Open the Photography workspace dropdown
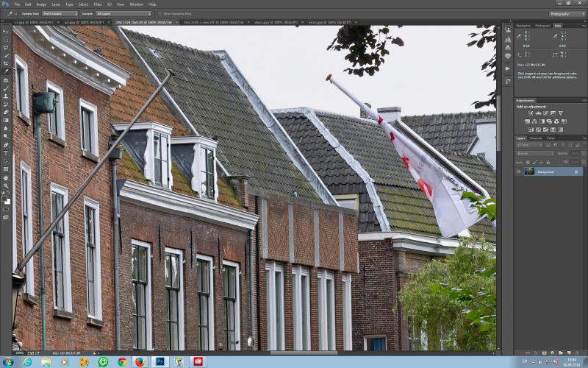588x368 pixels. tap(567, 14)
